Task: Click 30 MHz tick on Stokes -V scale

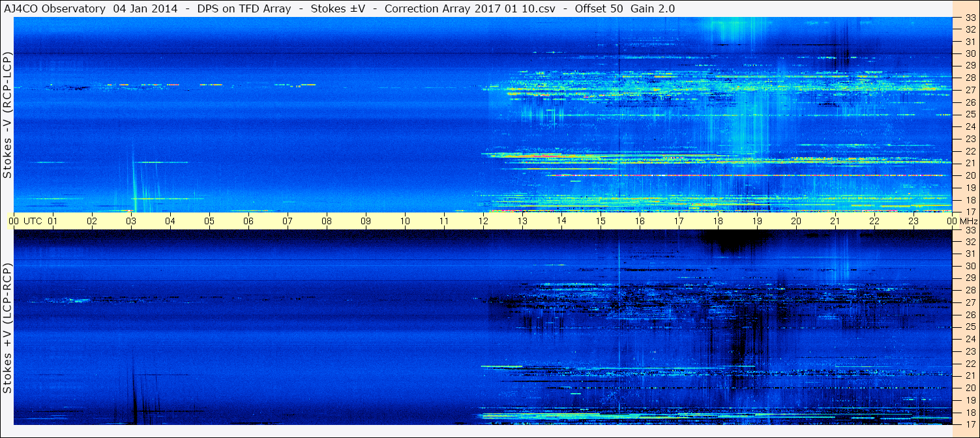Action: tap(970, 53)
